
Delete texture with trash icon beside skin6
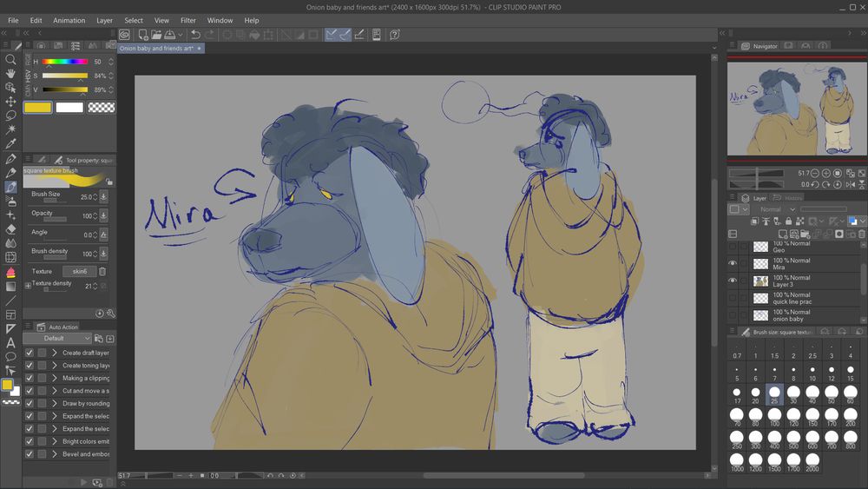pos(102,271)
